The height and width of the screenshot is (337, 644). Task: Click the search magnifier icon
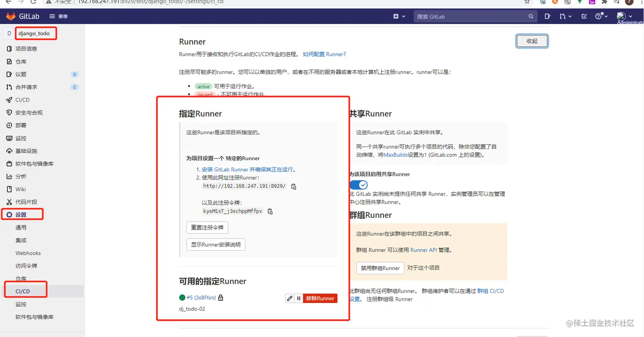coord(531,16)
